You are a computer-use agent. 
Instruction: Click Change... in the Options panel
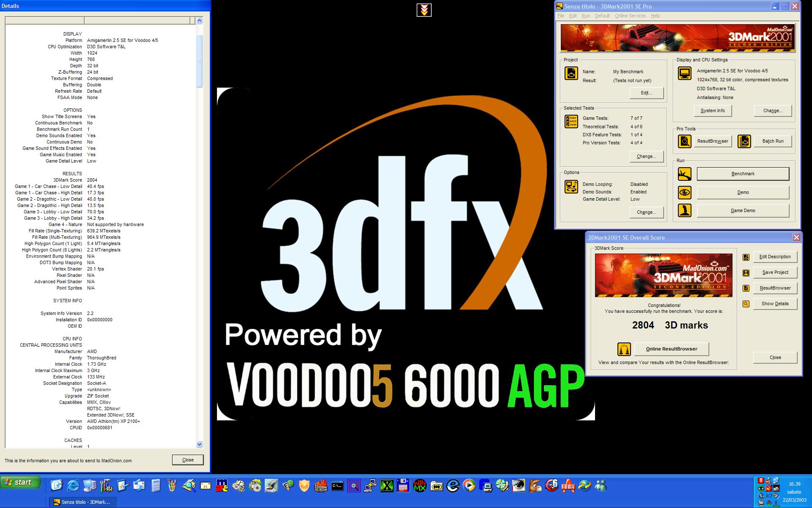point(646,213)
